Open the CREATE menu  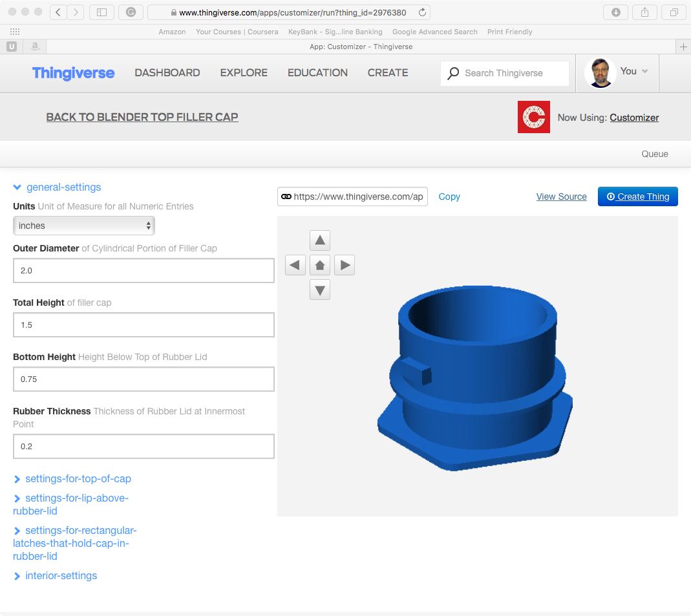(388, 72)
